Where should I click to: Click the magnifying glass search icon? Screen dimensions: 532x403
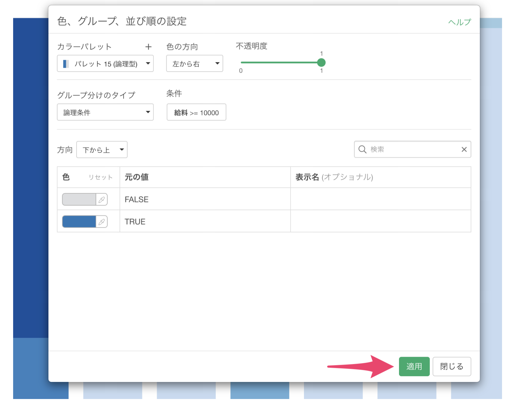pyautogui.click(x=362, y=149)
